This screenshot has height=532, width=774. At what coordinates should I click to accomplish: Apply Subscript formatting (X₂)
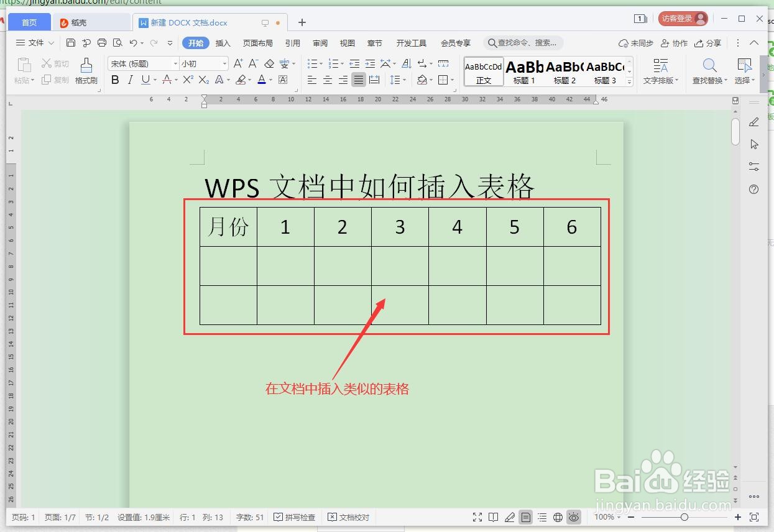[203, 80]
